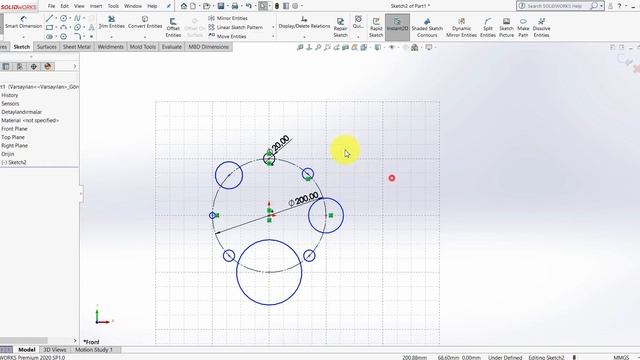Select the sketch Text tool
Image resolution: width=640 pixels, height=360 pixels.
pos(91,27)
